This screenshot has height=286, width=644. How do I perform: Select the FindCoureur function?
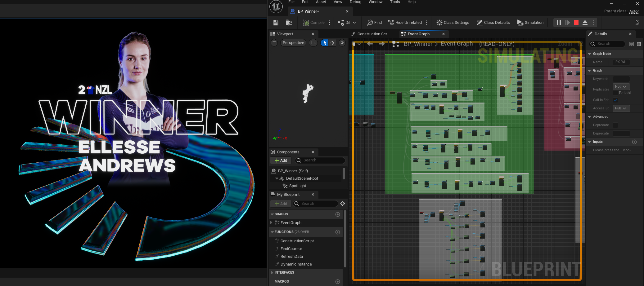click(291, 249)
